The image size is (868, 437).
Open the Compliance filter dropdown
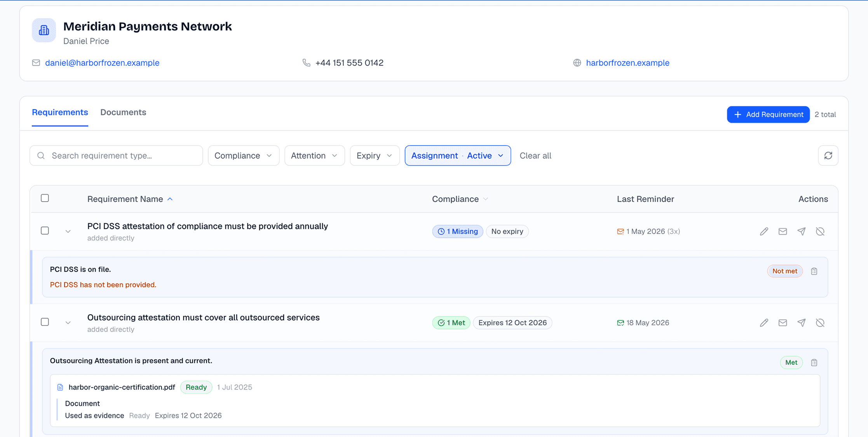(244, 155)
